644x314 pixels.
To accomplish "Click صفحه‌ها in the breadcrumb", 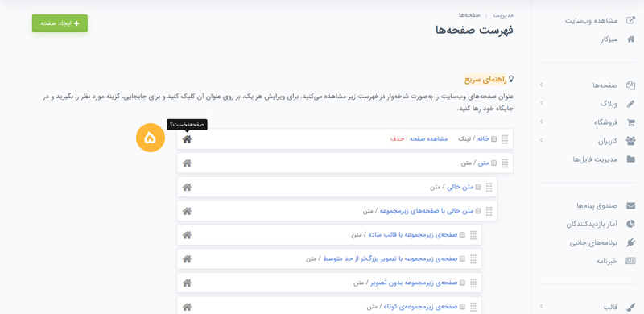I will coord(470,14).
